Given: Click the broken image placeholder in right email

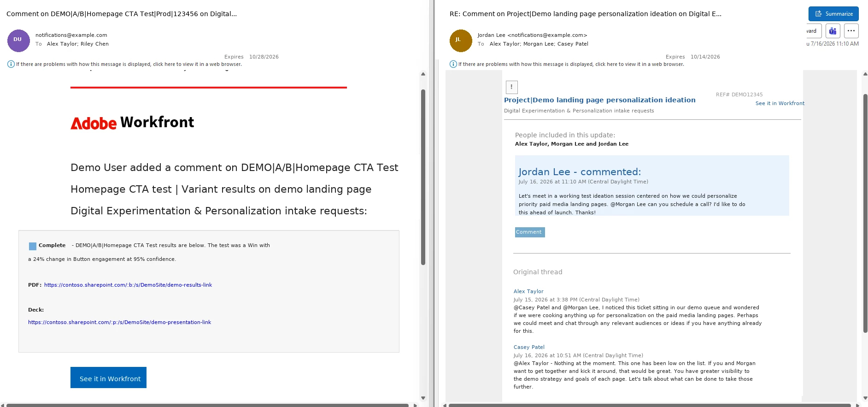Looking at the screenshot, I should (511, 87).
